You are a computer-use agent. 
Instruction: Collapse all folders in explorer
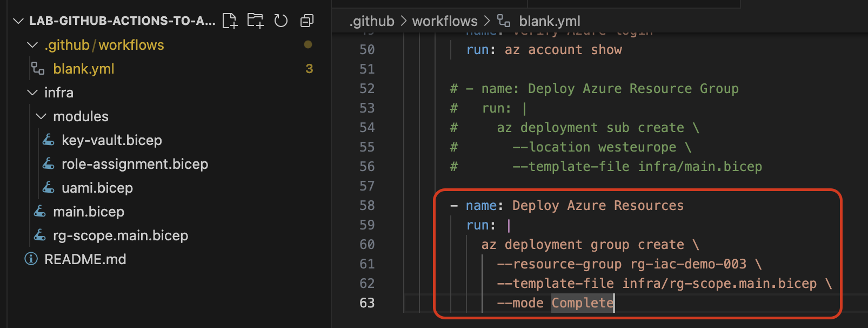pos(306,21)
